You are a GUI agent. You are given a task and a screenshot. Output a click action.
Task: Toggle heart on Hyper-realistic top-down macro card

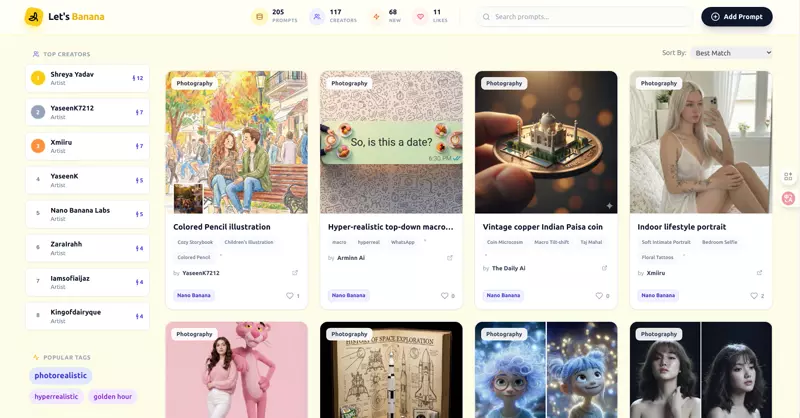tap(445, 296)
